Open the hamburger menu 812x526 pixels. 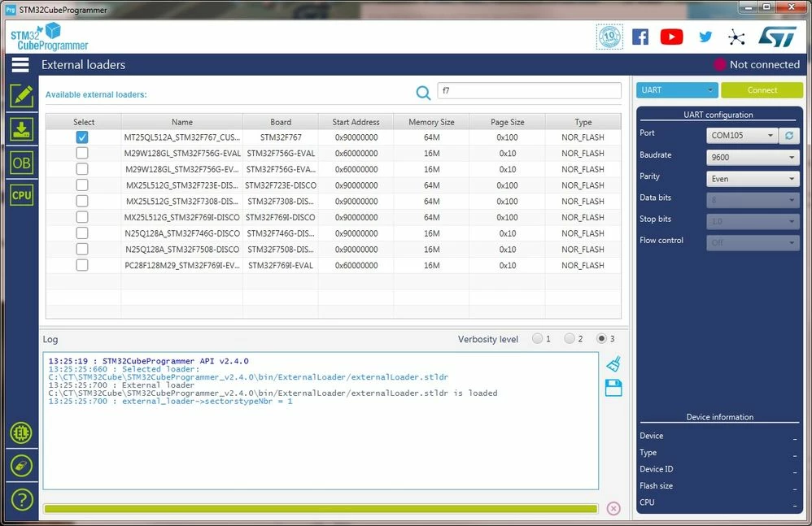point(20,65)
